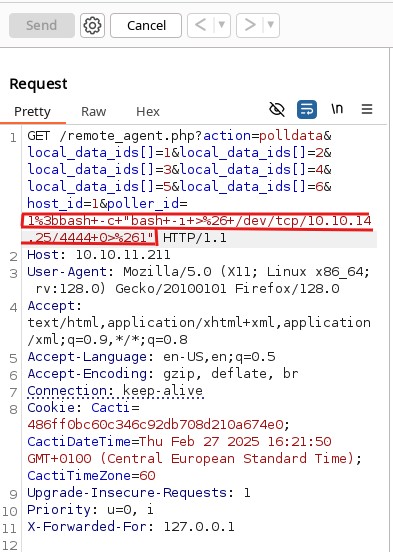This screenshot has height=552, width=393.
Task: Click the X-Forwarded-For header value
Action: (x=199, y=527)
